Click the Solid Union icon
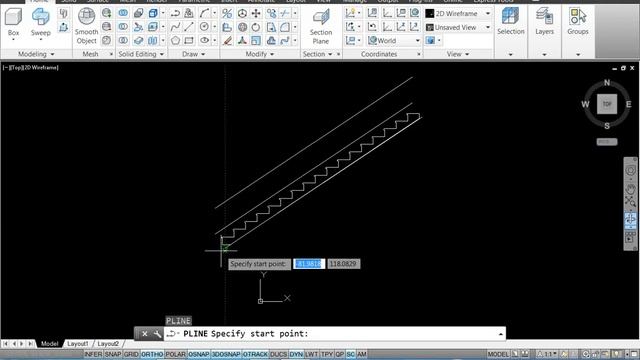 coord(123,13)
